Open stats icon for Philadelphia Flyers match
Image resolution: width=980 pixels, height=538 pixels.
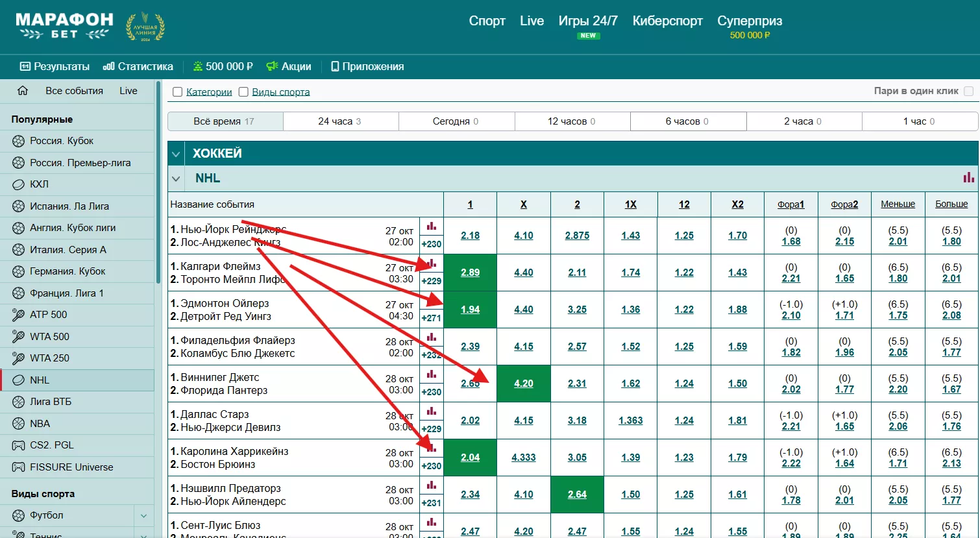(432, 337)
